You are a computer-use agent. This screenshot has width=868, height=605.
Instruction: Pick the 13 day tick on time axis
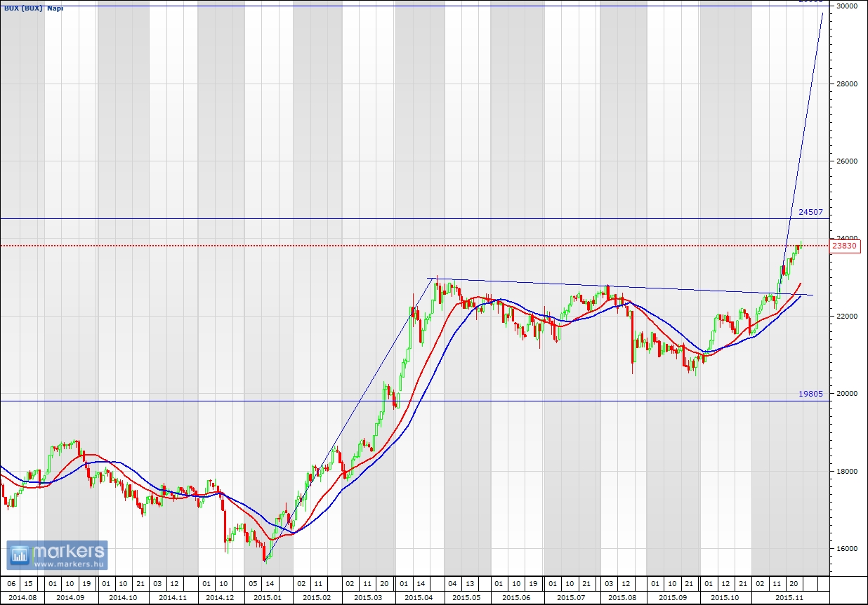tap(470, 584)
